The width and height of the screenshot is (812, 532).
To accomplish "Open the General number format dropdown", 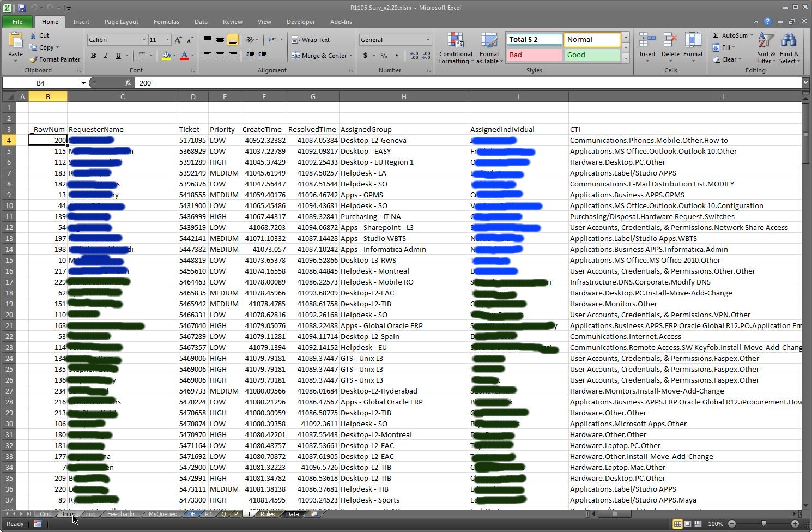I will [428, 40].
